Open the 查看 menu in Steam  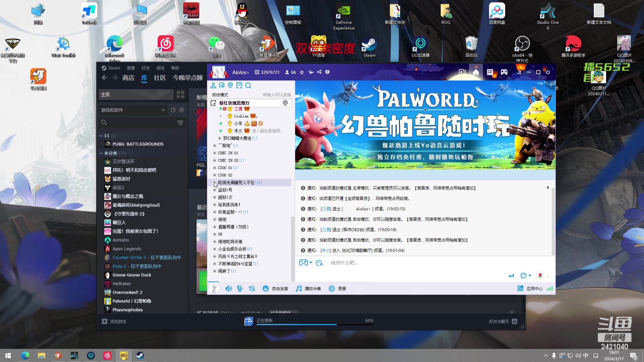(x=130, y=68)
